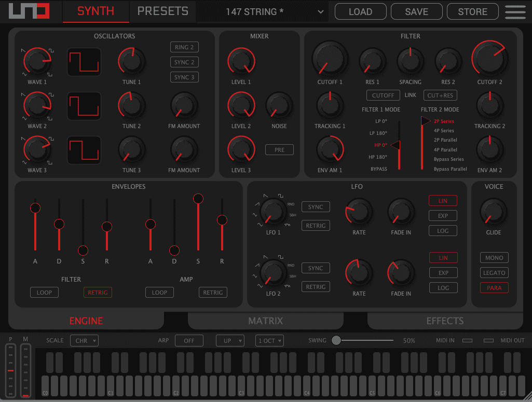Toggle the SYNC 2 oscillator button
The width and height of the screenshot is (532, 402).
(x=184, y=62)
